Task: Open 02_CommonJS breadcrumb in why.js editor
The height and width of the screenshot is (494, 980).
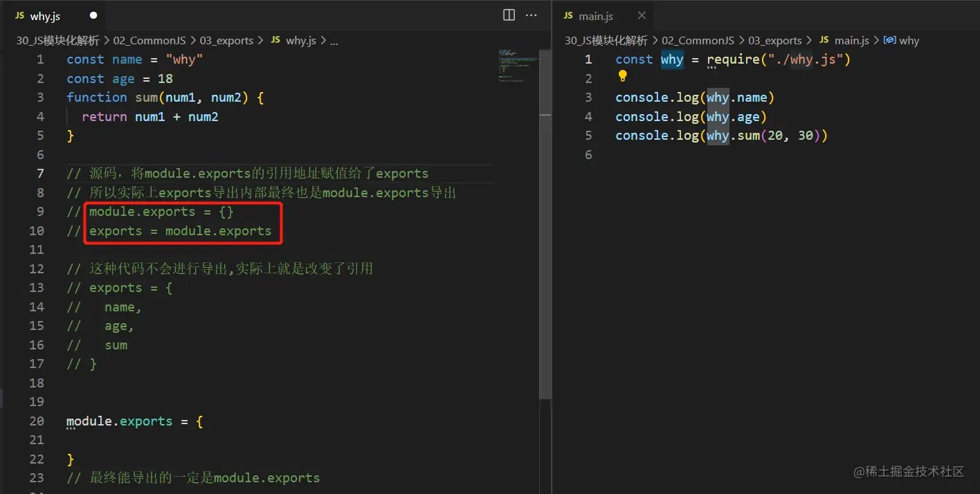Action: click(149, 40)
